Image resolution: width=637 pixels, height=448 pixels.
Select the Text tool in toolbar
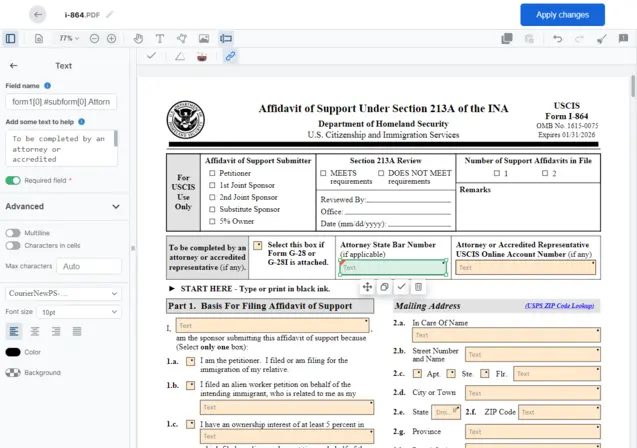coord(160,39)
